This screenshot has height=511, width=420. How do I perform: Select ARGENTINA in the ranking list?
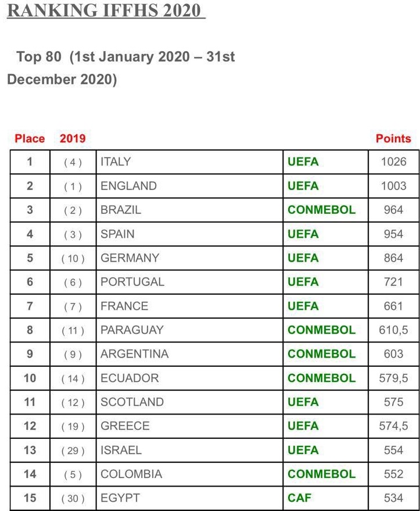[x=134, y=354]
